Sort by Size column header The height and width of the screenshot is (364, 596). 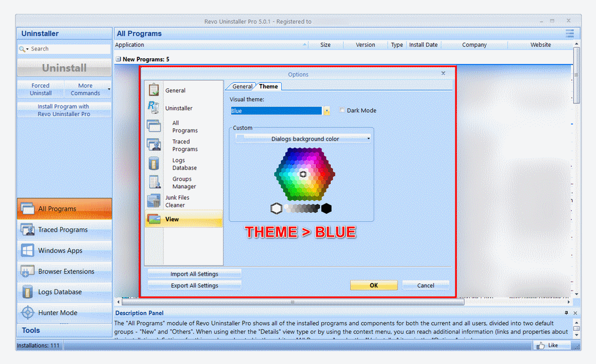(x=325, y=45)
